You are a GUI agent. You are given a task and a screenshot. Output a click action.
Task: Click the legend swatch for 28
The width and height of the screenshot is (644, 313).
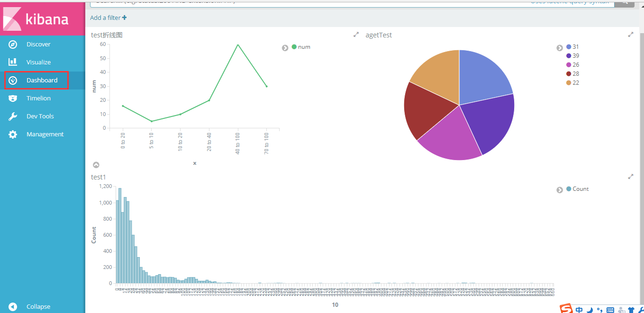tap(569, 74)
